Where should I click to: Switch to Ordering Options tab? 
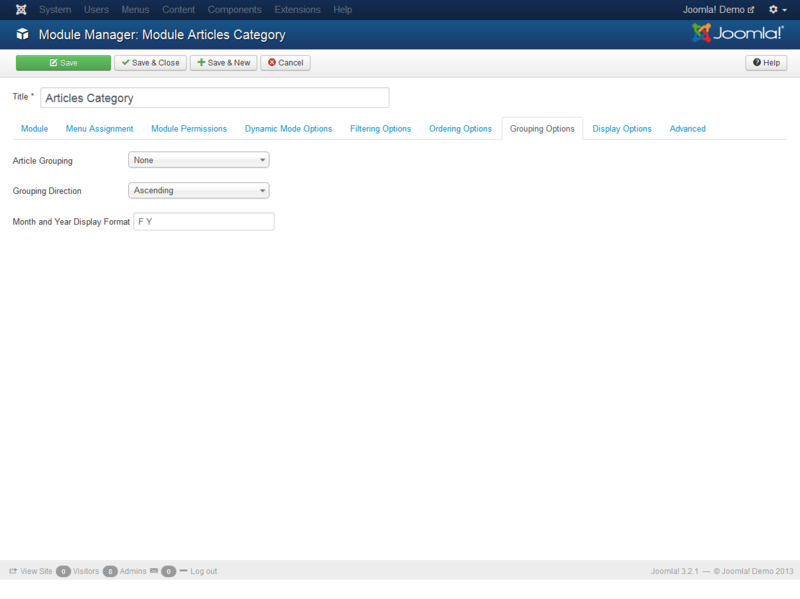tap(460, 129)
